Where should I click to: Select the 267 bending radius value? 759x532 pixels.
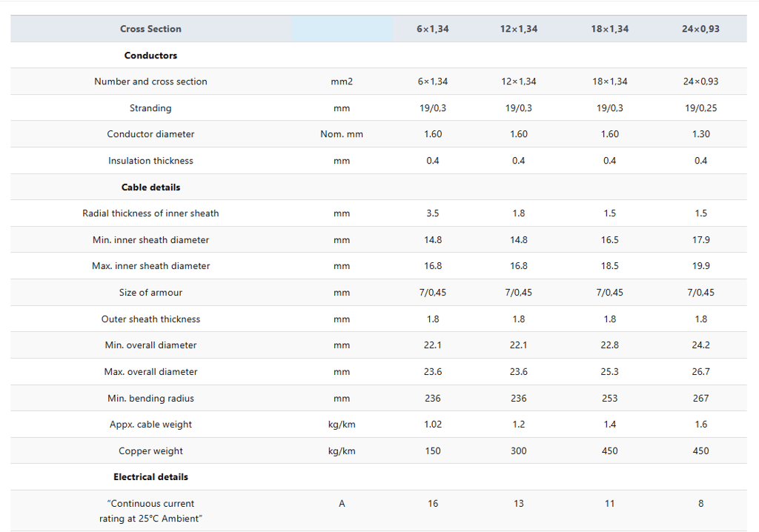coord(700,399)
